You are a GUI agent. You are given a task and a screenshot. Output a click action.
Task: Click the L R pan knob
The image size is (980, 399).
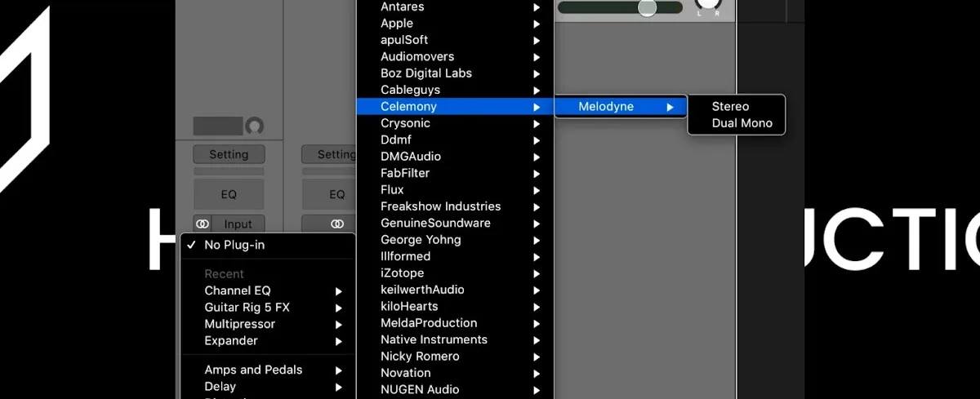pos(708,4)
